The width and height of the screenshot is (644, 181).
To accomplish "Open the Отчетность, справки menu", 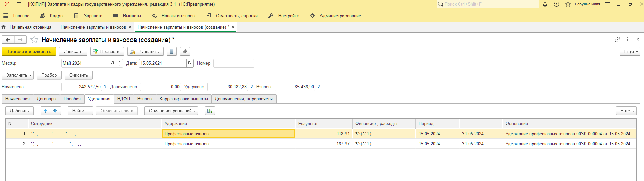I will [x=232, y=16].
